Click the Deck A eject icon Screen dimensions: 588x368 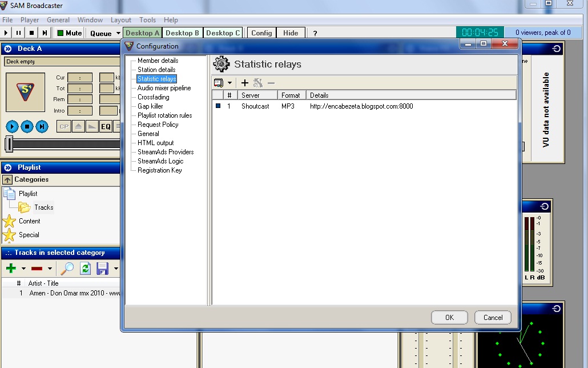78,126
